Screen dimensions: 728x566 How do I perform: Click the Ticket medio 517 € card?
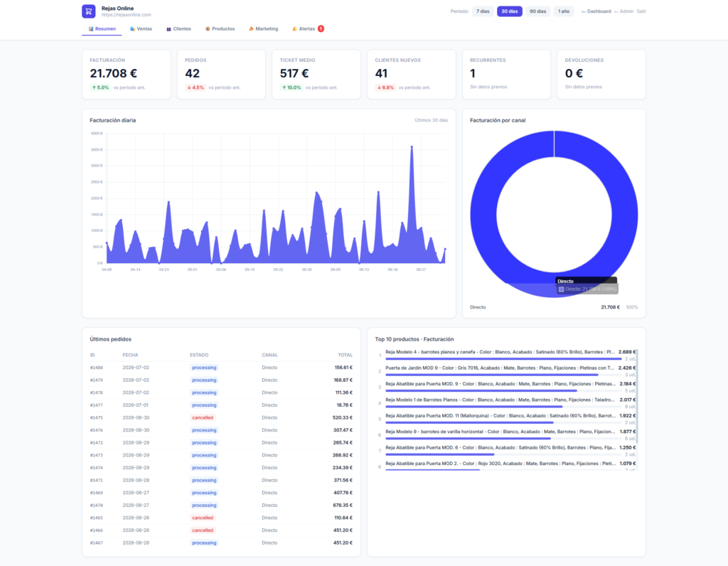[316, 74]
